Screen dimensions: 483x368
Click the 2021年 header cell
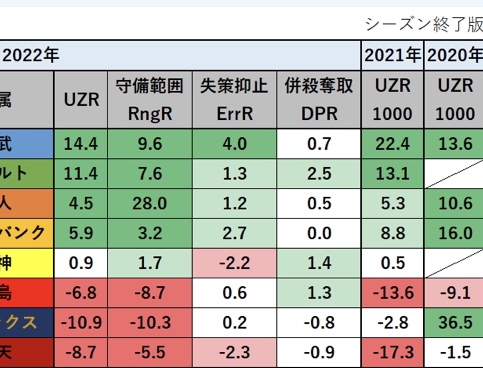[392, 55]
